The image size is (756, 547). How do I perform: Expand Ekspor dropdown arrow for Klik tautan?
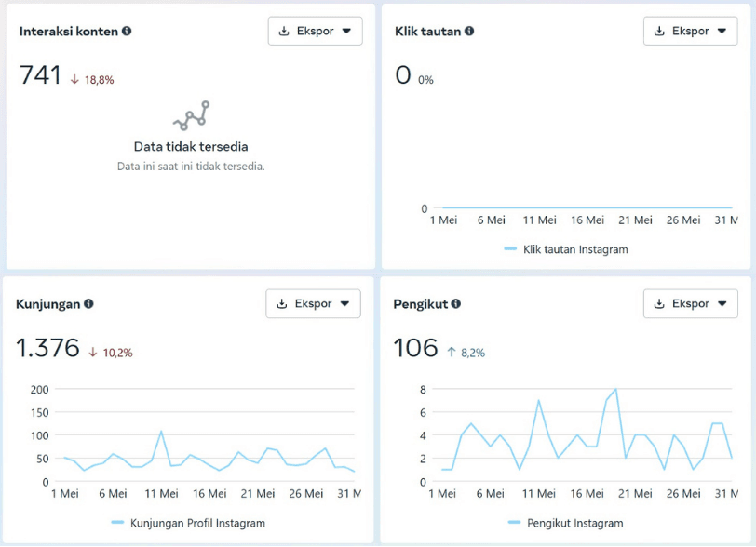[x=722, y=31]
